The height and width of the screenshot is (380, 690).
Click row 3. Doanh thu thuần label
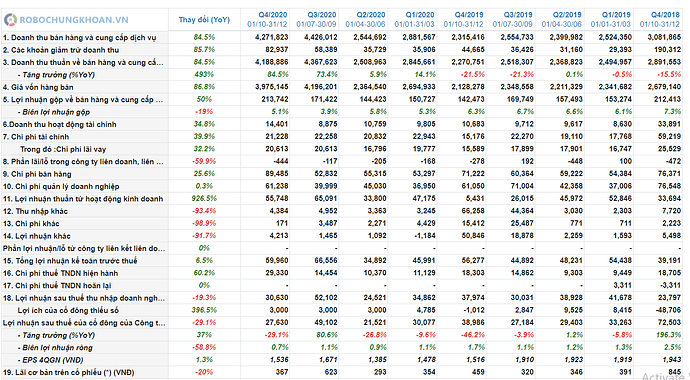click(x=83, y=62)
